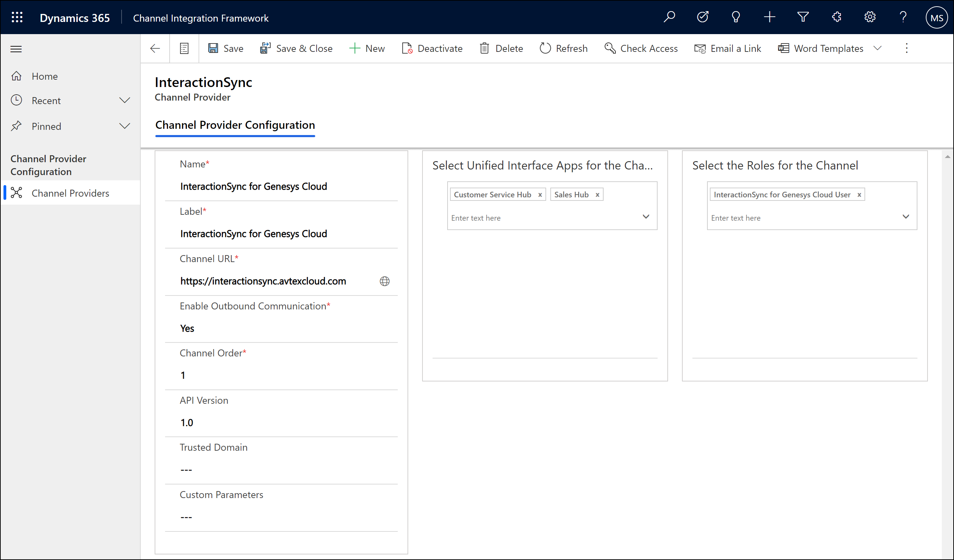Expand Word Templates dropdown chevron
Viewport: 954px width, 560px height.
click(877, 48)
